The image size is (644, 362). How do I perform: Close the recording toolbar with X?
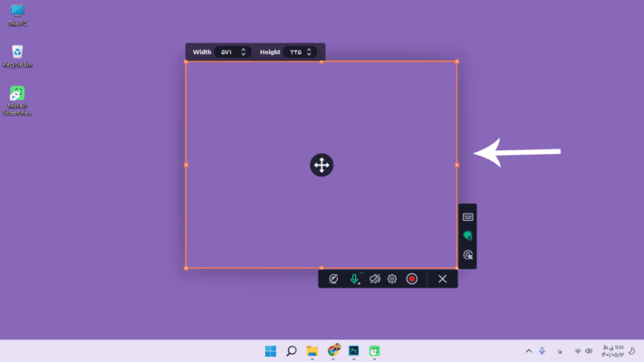(442, 279)
